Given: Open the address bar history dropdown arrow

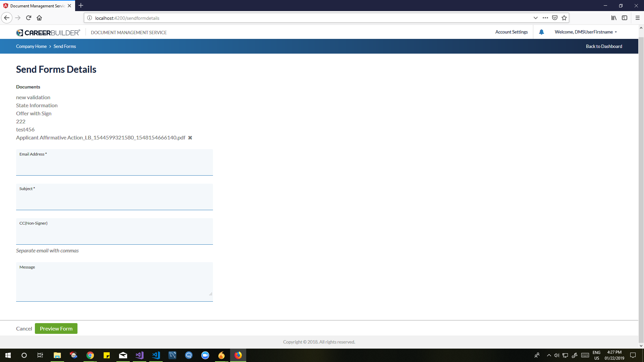Looking at the screenshot, I should (536, 18).
